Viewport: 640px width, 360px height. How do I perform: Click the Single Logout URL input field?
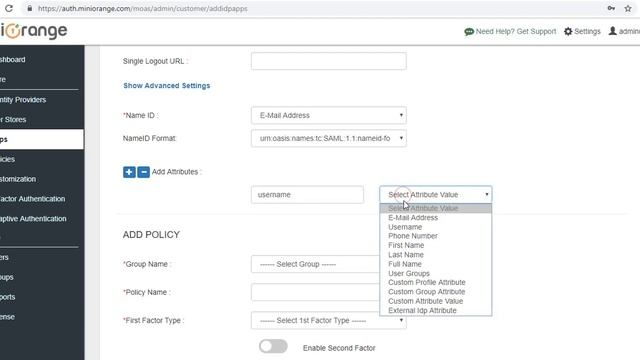tap(329, 61)
